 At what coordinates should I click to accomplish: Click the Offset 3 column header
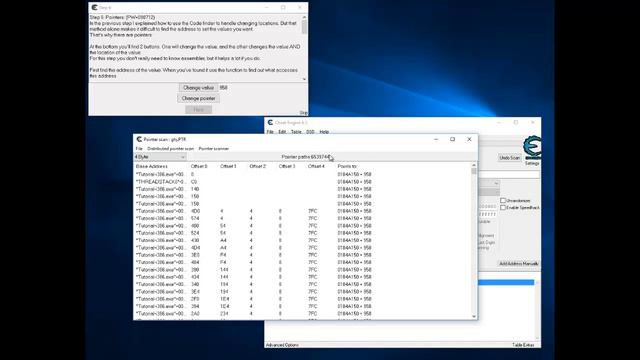tap(287, 166)
